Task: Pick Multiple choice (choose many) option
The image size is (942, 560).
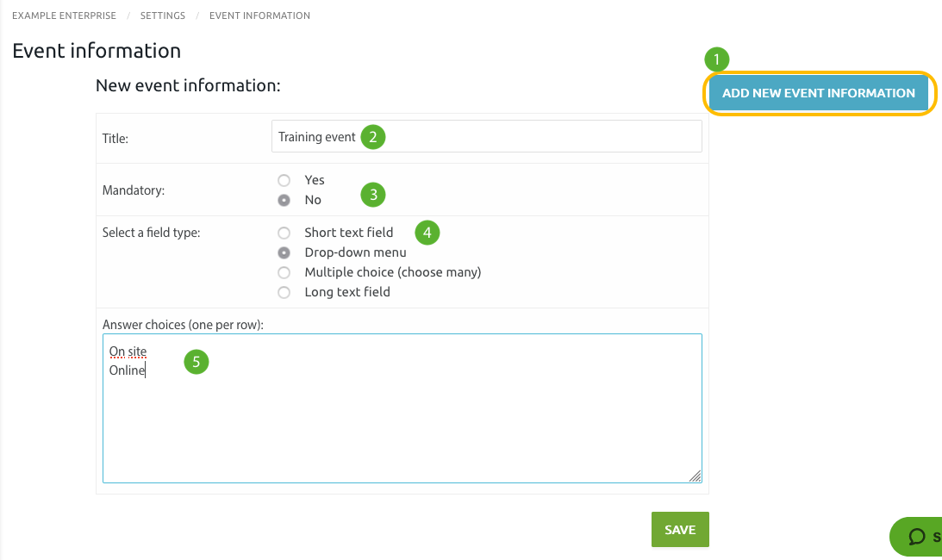Action: (284, 272)
